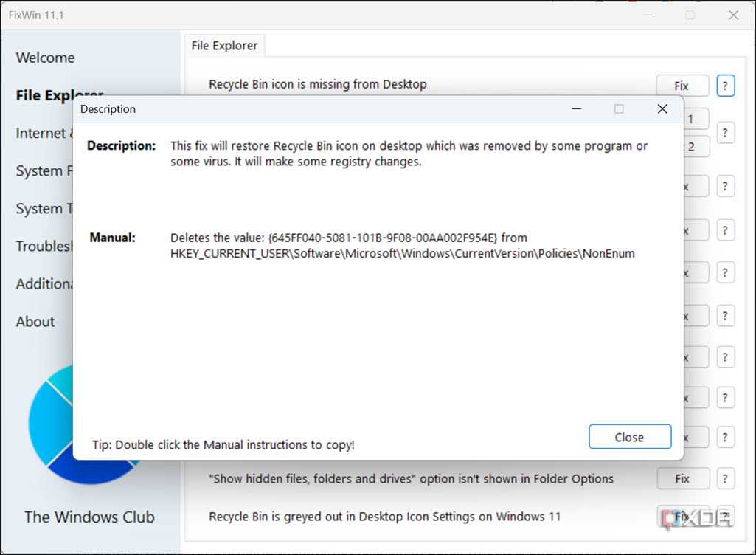
Task: Click the Troubleshooters sidebar item
Action: tap(44, 246)
